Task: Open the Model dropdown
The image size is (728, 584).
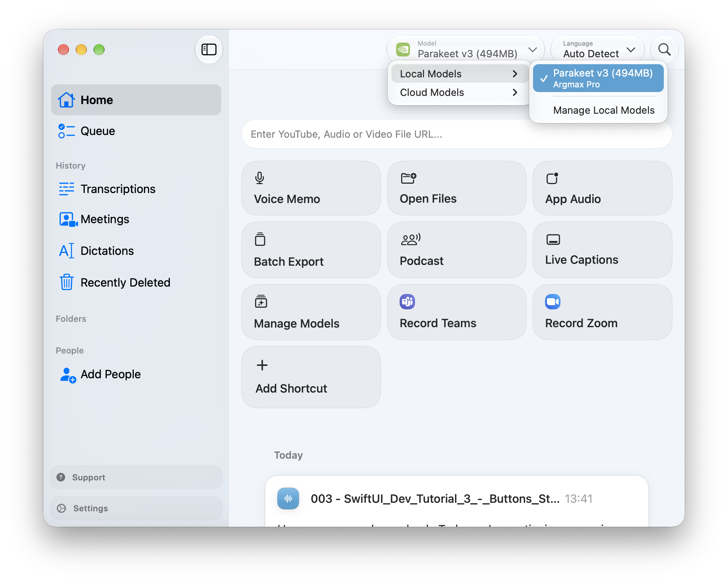Action: (466, 50)
